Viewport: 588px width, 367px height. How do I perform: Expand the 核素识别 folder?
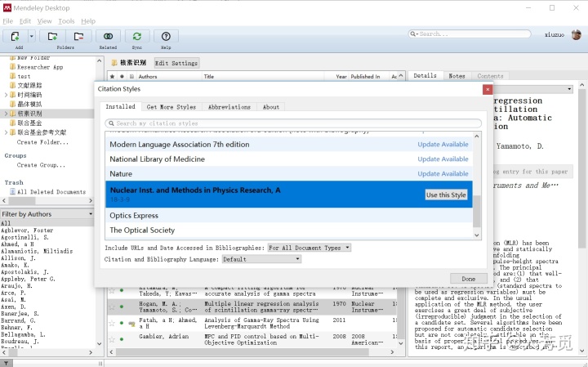click(6, 114)
